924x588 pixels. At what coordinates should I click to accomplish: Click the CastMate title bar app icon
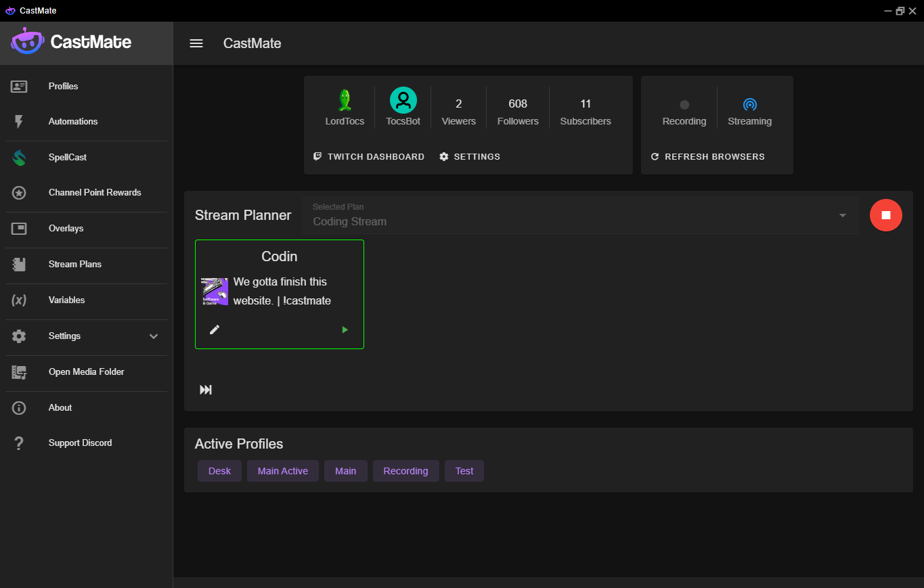[x=10, y=10]
